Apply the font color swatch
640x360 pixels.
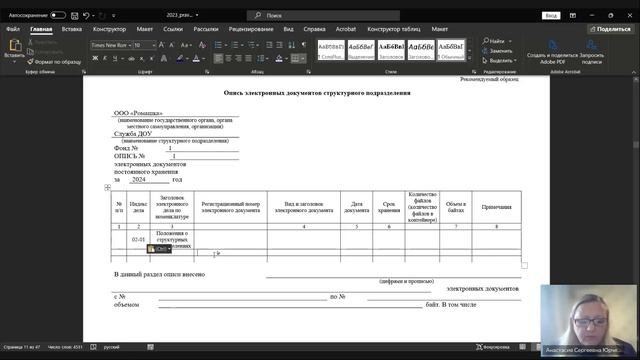click(196, 58)
